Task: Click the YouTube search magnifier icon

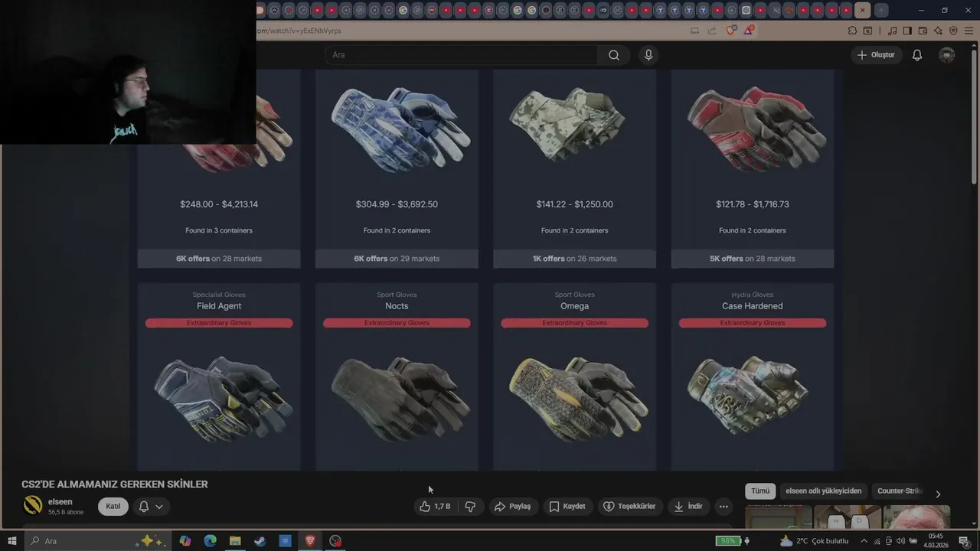Action: (614, 55)
